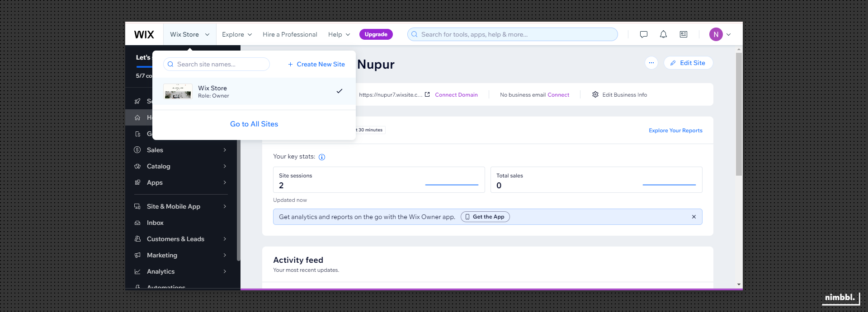Click the phone icon on Get the App
This screenshot has width=868, height=312.
tap(468, 217)
